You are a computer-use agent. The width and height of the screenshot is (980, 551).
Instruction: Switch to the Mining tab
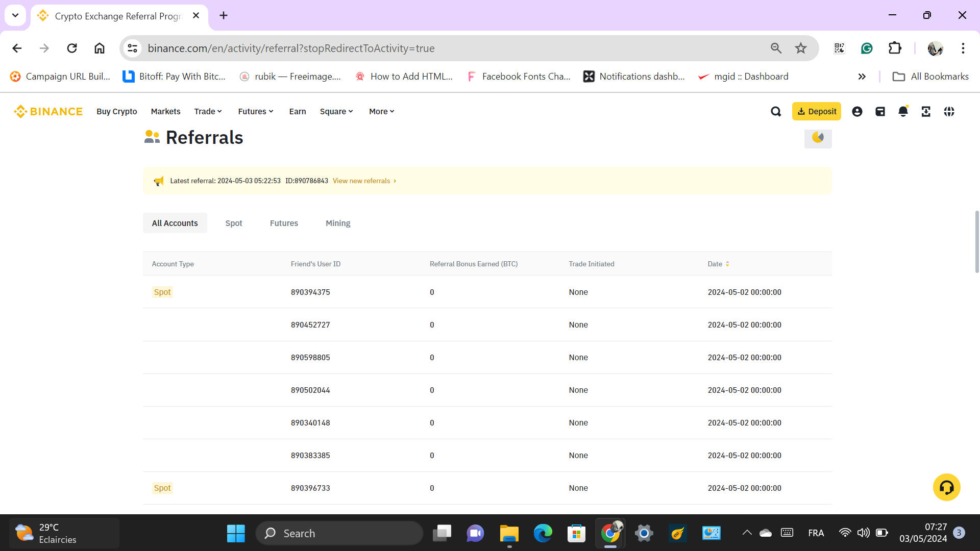(338, 223)
